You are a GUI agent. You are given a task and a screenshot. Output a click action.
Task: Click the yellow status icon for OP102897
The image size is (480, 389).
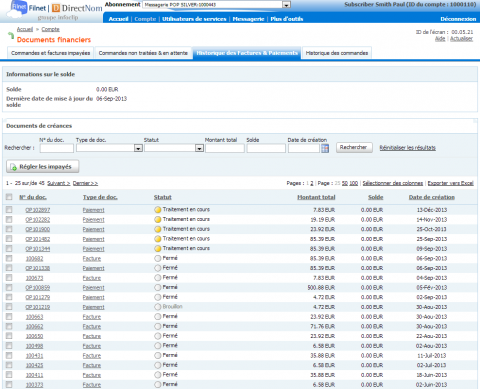(158, 210)
